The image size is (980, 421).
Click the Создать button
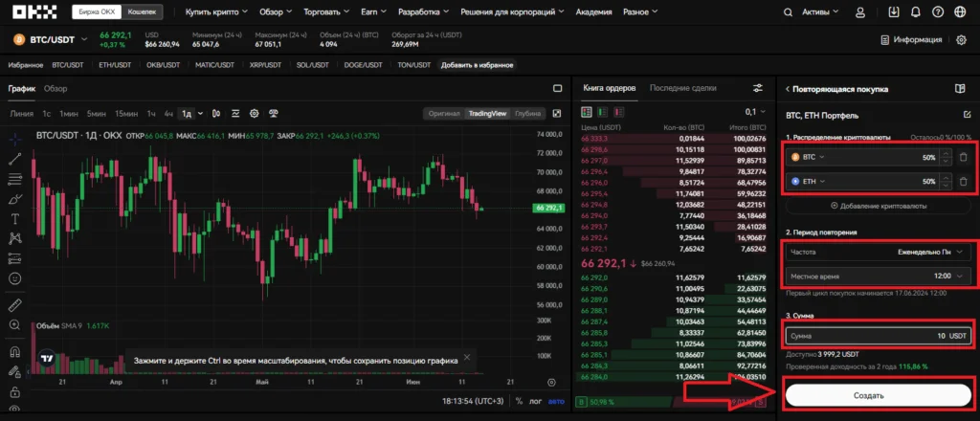click(879, 396)
